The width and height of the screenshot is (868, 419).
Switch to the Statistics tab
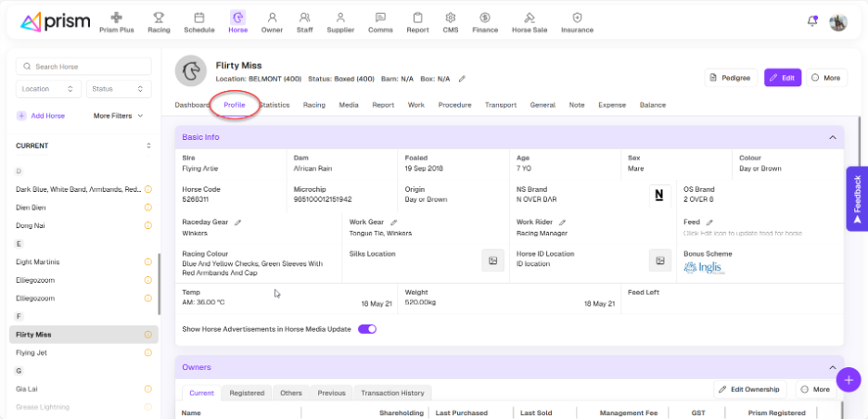tap(275, 105)
